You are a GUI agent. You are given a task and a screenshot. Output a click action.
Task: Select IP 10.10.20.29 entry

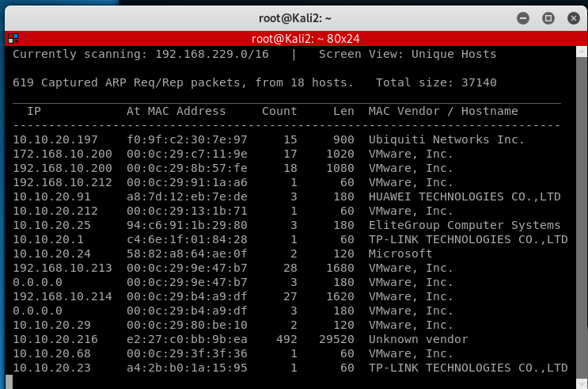click(51, 325)
